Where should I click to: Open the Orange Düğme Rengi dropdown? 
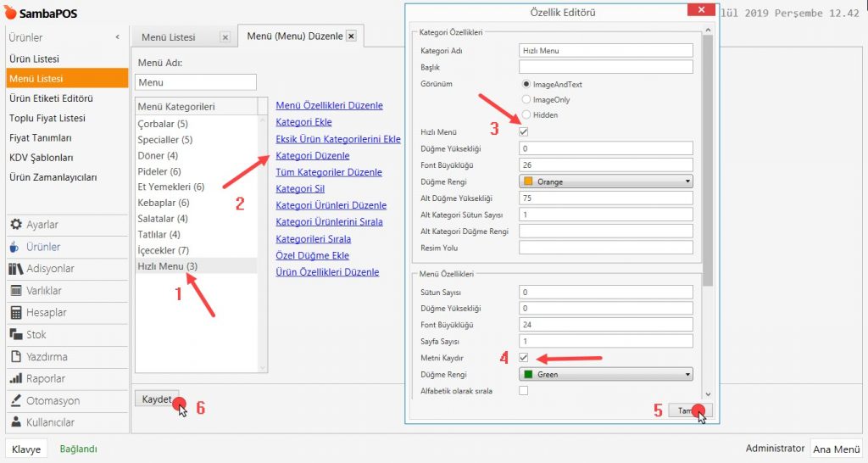point(606,181)
